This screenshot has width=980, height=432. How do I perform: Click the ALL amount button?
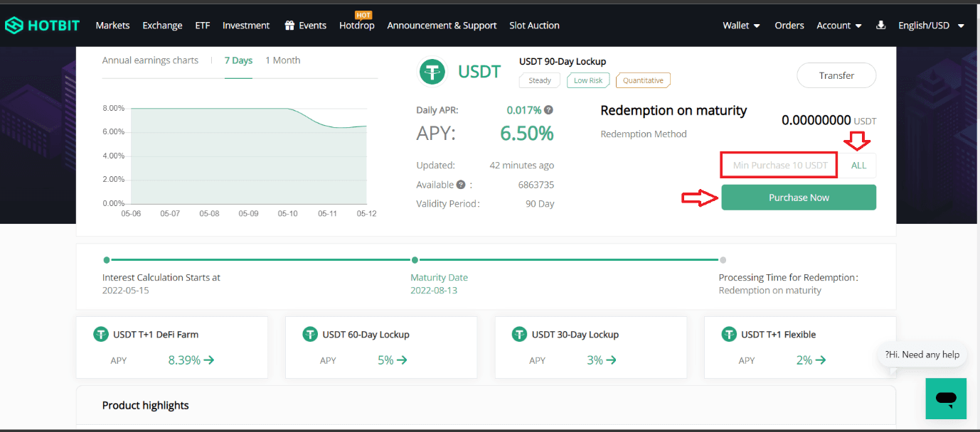click(x=858, y=166)
